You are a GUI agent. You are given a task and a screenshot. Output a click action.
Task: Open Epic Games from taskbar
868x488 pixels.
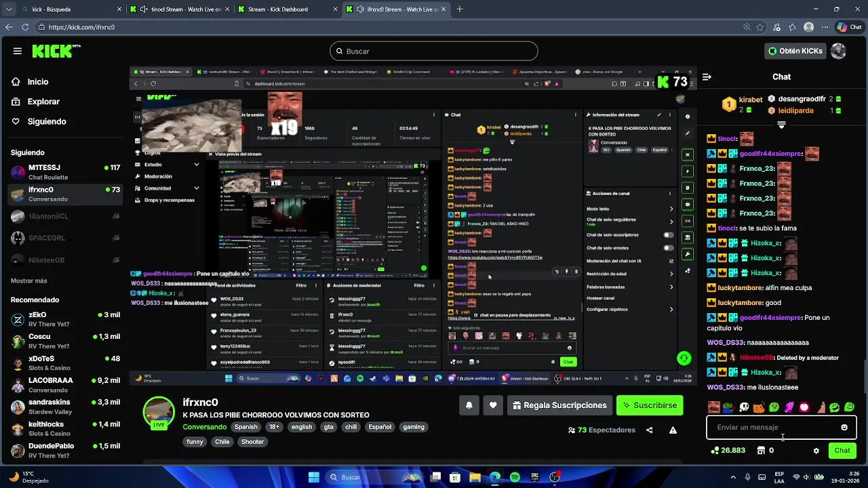point(535,477)
